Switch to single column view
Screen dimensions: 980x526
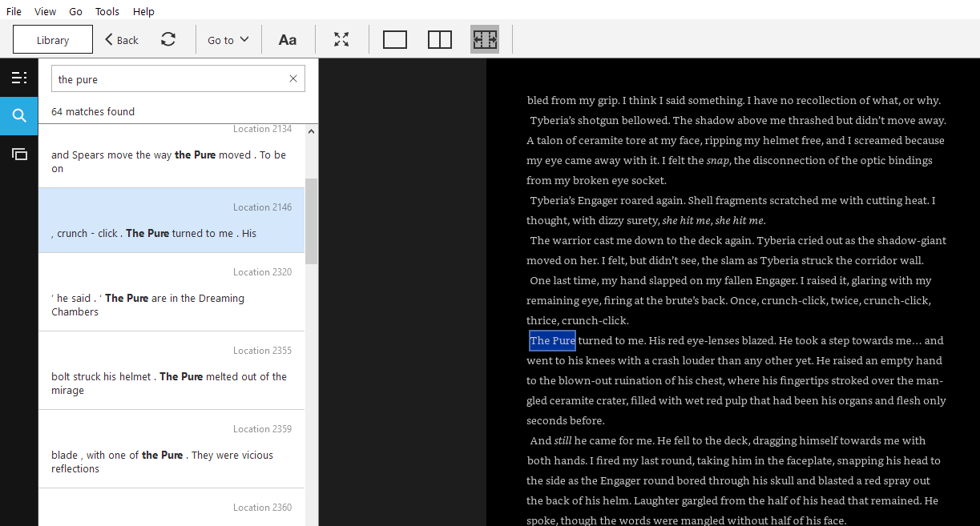pyautogui.click(x=395, y=39)
